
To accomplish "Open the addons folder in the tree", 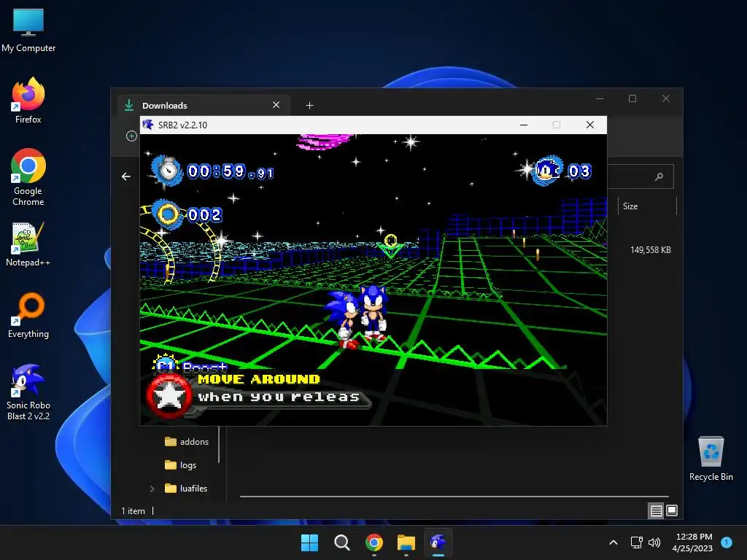I will pos(187,442).
